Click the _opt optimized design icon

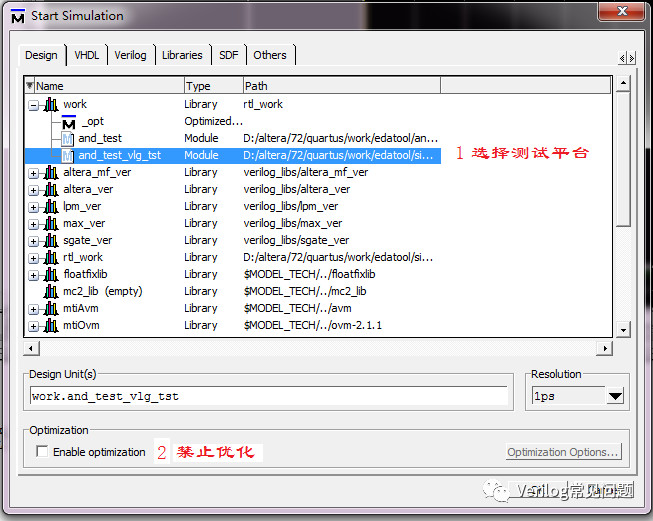tap(69, 122)
